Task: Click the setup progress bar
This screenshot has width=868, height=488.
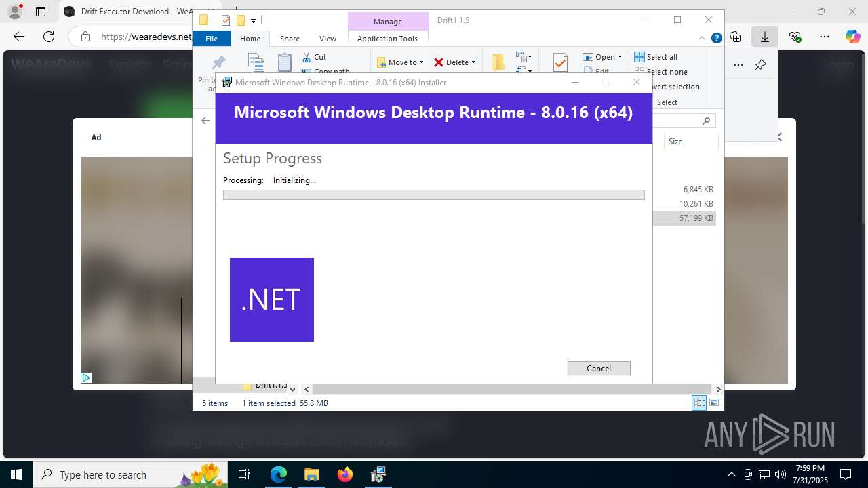Action: (x=433, y=195)
